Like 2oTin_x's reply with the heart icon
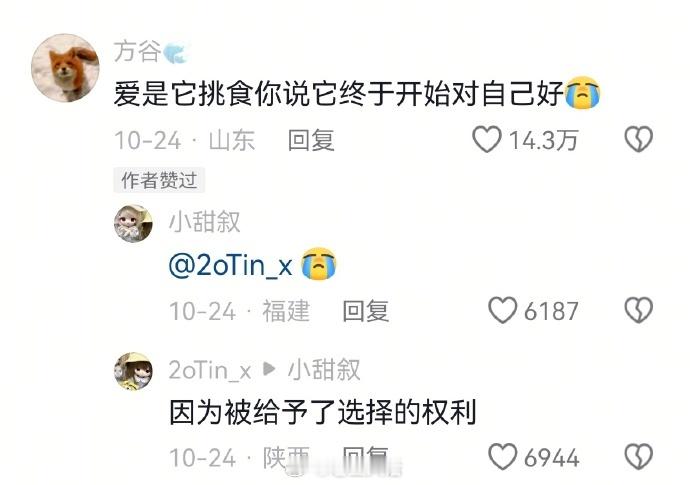690x485 pixels. (x=502, y=456)
